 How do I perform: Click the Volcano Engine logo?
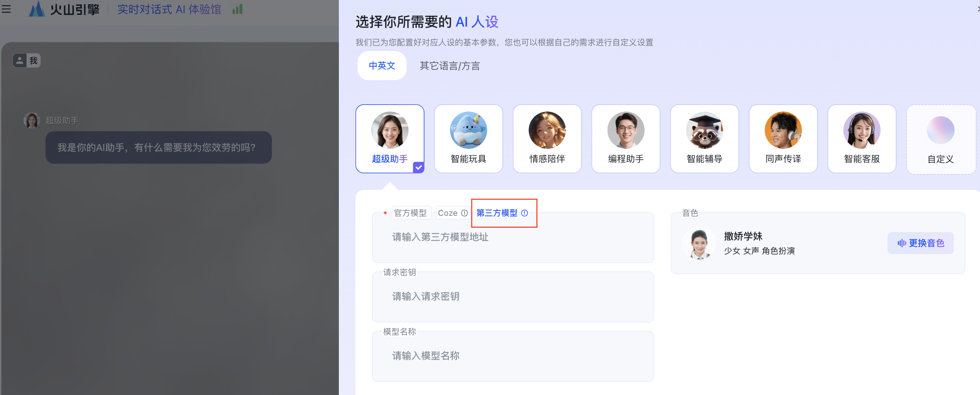point(64,9)
